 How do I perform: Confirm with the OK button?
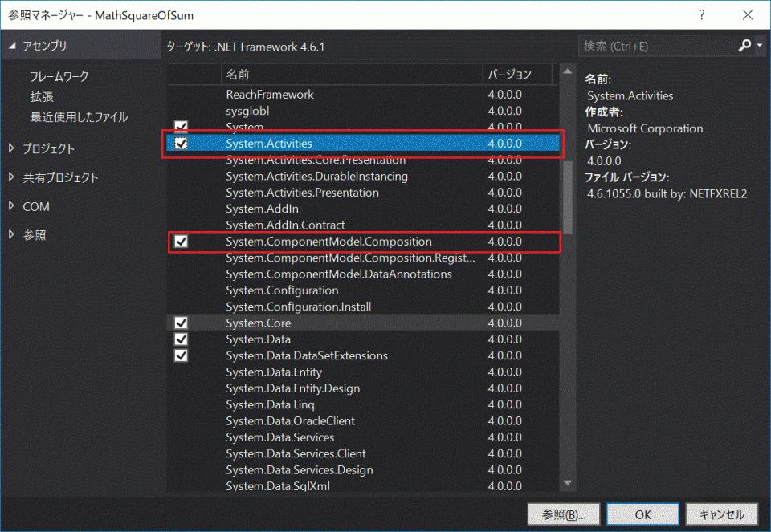642,514
